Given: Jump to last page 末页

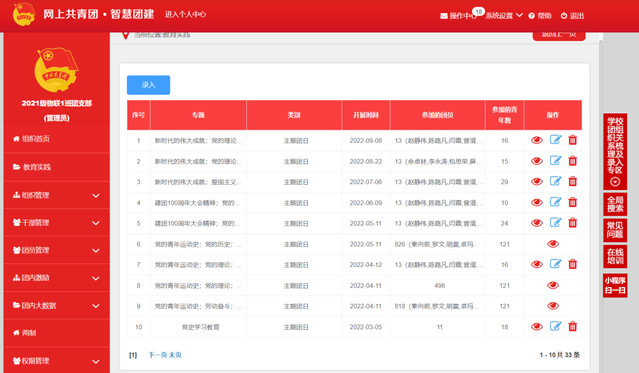Looking at the screenshot, I should pos(175,355).
